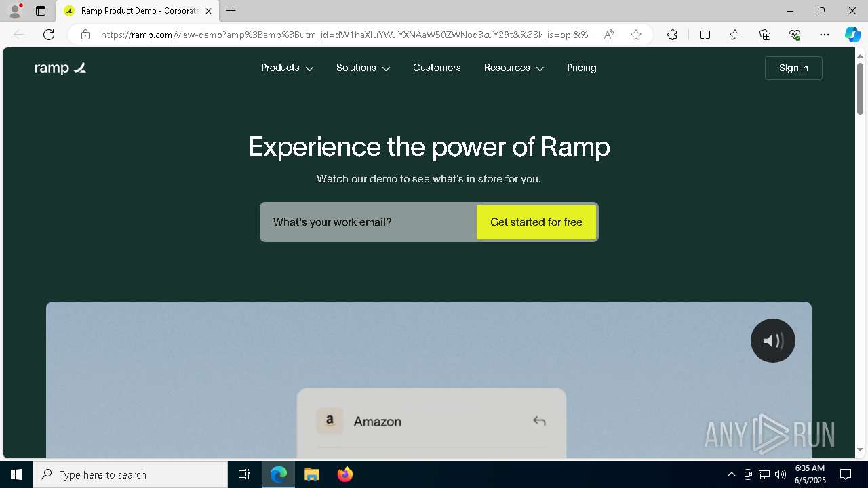This screenshot has width=868, height=488.
Task: Toggle split screen view
Action: pos(705,35)
